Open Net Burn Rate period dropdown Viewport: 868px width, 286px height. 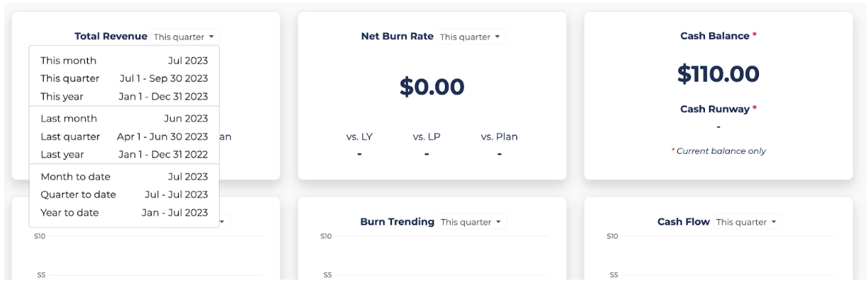(470, 37)
